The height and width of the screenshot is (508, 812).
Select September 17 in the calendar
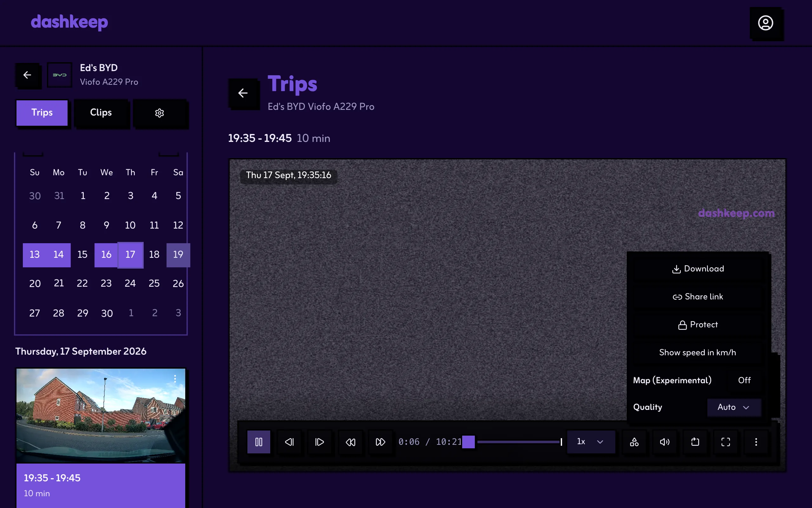pyautogui.click(x=131, y=255)
